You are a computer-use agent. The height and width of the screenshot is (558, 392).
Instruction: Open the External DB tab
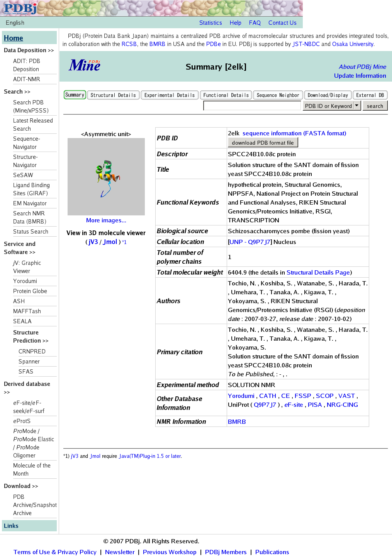370,95
